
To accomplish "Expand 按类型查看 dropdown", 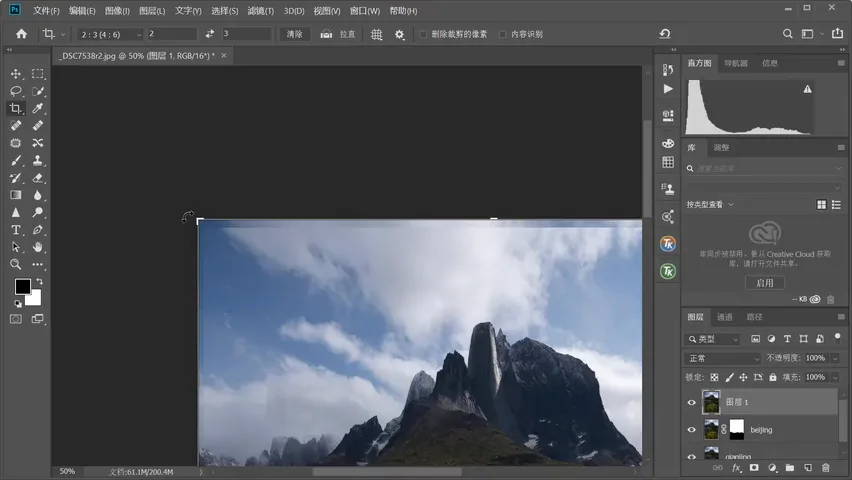I will point(710,204).
